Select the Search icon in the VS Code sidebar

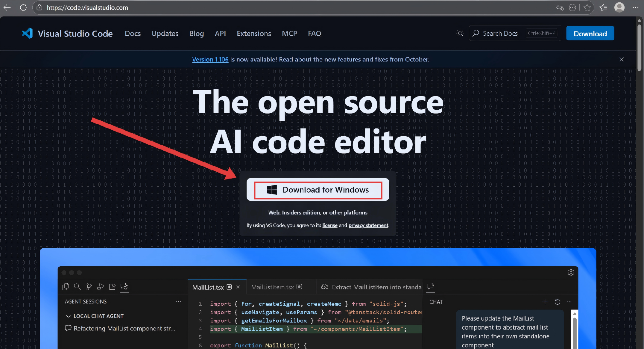point(77,287)
